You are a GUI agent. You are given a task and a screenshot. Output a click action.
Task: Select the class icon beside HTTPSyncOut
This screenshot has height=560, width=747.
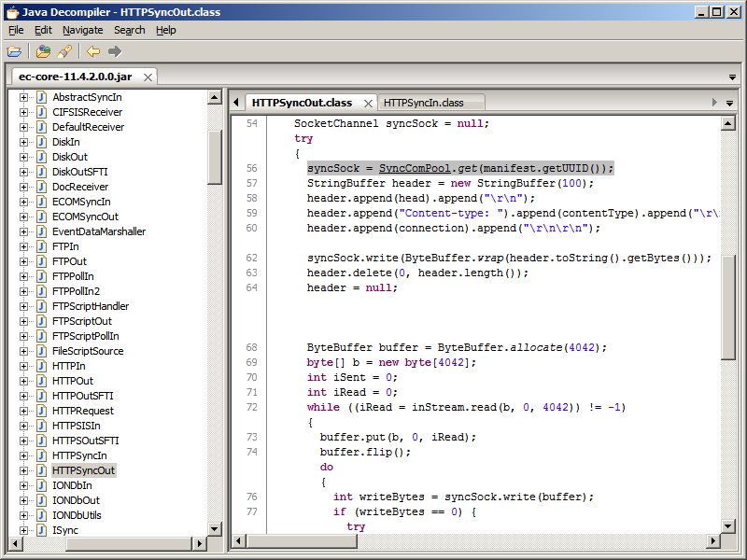tap(41, 470)
